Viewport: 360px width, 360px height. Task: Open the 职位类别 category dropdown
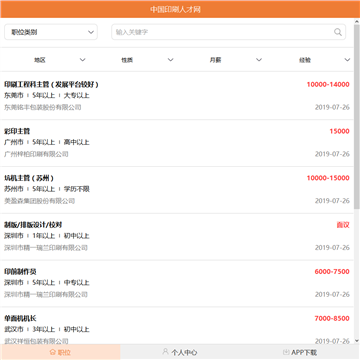[x=51, y=32]
